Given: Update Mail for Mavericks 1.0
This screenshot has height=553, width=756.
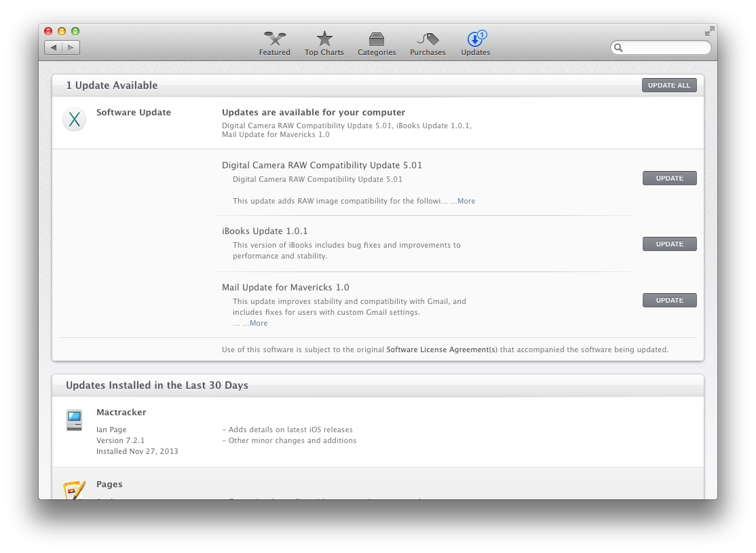Looking at the screenshot, I should [x=669, y=301].
